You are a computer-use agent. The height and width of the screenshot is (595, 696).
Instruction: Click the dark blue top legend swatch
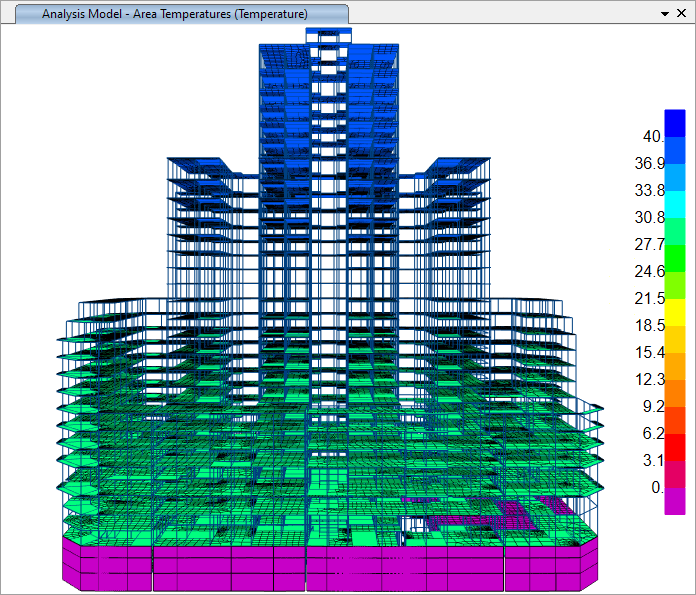point(675,123)
